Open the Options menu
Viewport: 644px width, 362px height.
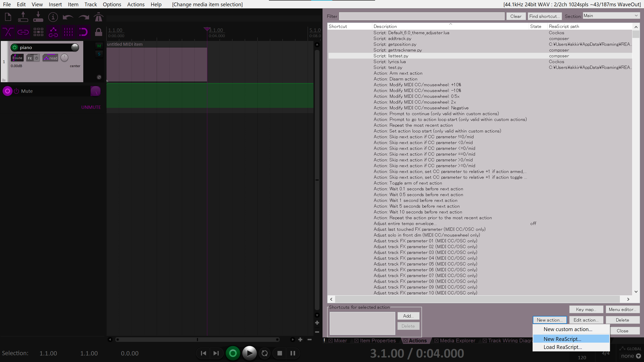pos(112,4)
